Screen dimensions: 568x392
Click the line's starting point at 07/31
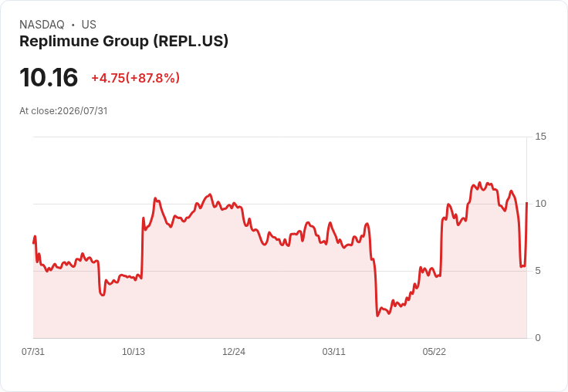[34, 243]
